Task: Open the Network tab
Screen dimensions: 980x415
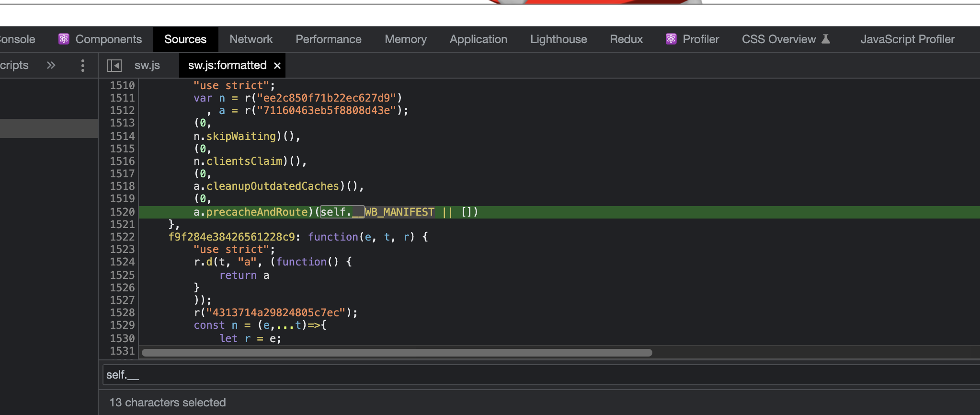Action: [251, 39]
